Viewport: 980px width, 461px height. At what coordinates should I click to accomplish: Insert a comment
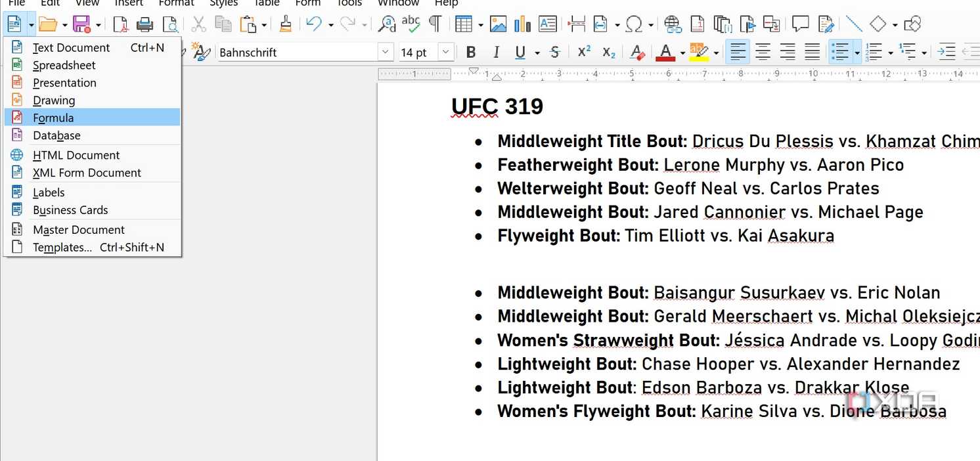coord(800,25)
